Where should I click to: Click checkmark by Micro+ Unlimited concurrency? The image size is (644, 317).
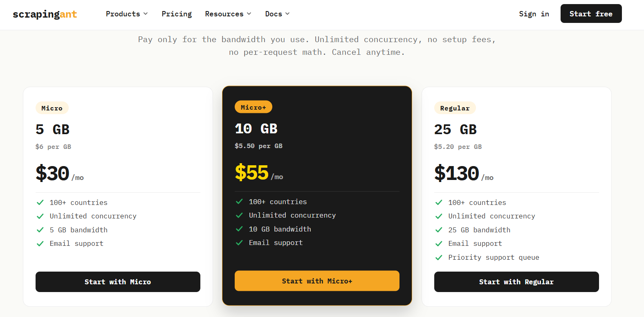pyautogui.click(x=239, y=215)
